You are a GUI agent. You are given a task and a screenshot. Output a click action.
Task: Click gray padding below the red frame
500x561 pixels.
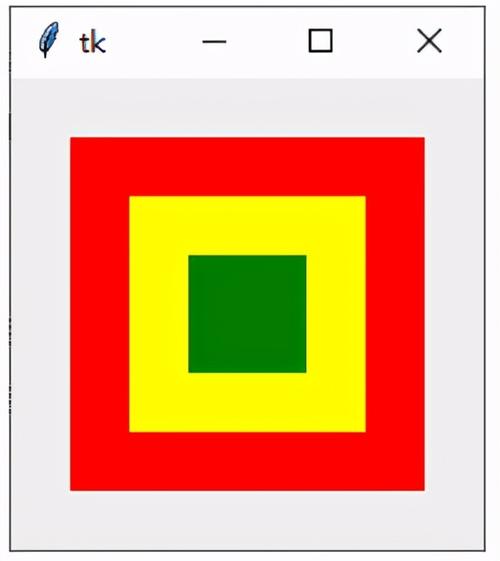click(247, 520)
